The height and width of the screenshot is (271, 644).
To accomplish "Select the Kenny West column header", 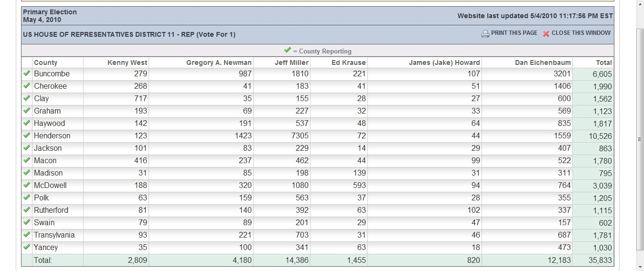I will coord(128,63).
